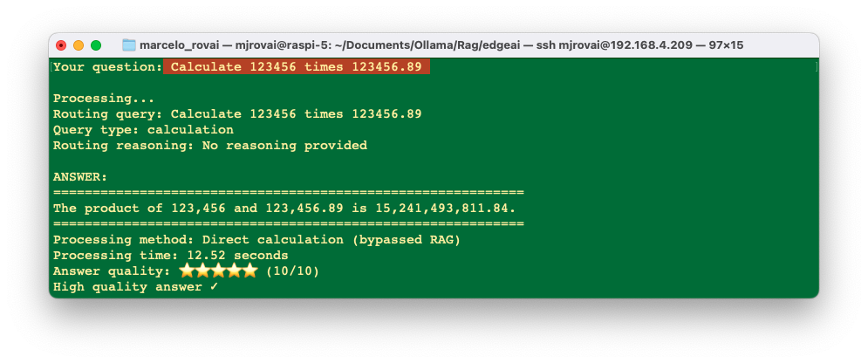
Task: Click the 'Routing query' output line
Action: (x=237, y=114)
